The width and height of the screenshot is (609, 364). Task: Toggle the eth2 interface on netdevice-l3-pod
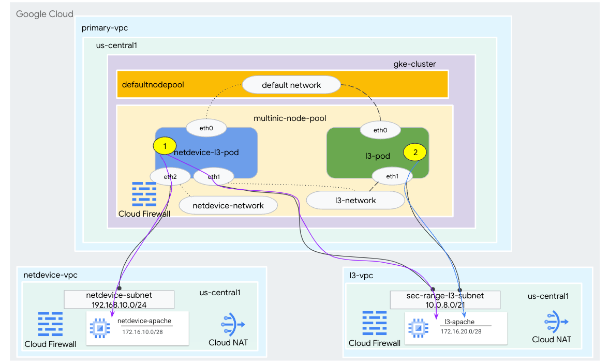coord(171,176)
